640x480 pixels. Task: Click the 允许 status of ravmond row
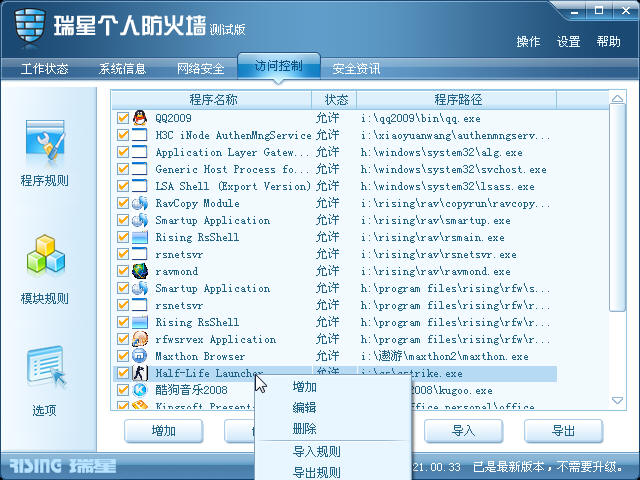coord(327,271)
